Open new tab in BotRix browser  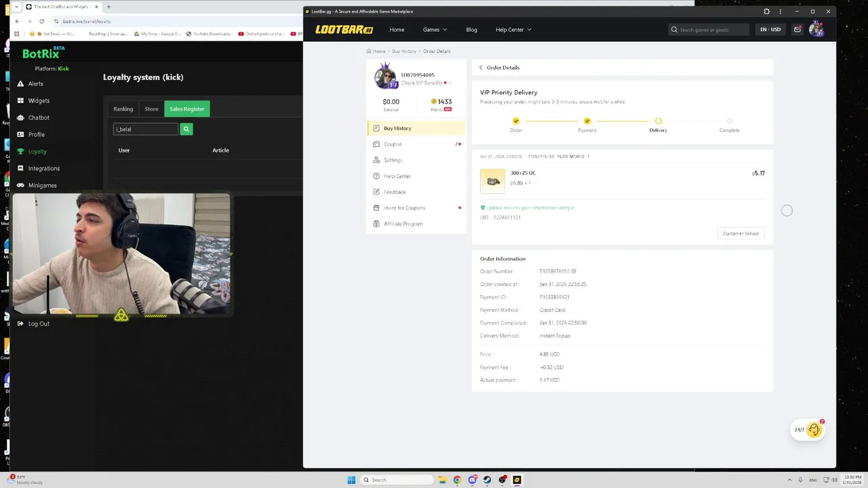108,7
